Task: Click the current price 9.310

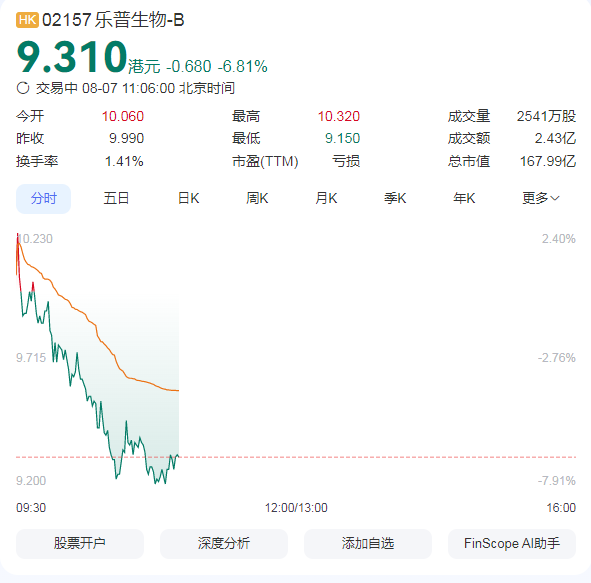Action: [x=72, y=57]
